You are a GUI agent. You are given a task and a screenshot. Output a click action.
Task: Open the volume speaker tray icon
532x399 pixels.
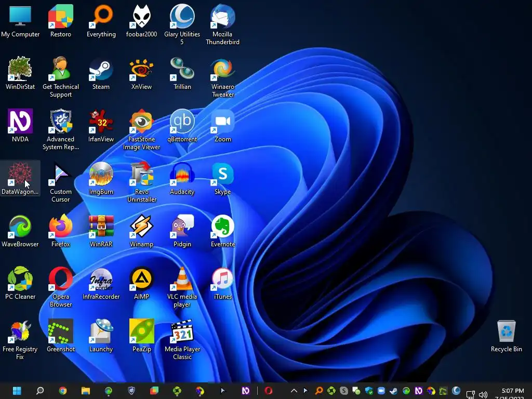[483, 394]
